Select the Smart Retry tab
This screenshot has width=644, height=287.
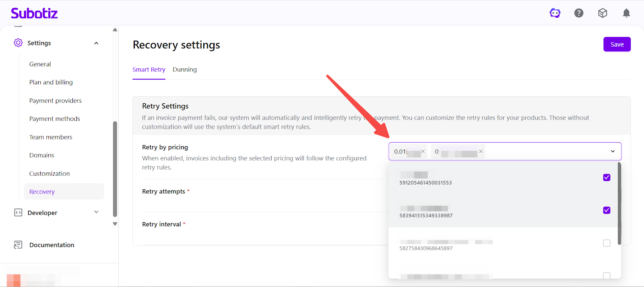[x=149, y=70]
